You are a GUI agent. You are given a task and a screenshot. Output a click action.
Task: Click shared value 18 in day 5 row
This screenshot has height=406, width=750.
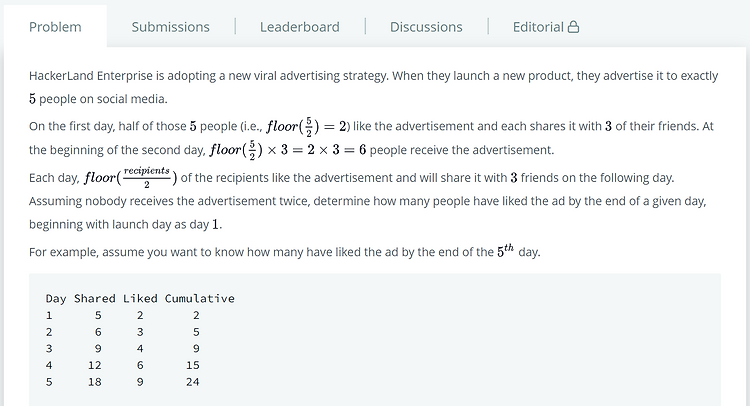(94, 382)
